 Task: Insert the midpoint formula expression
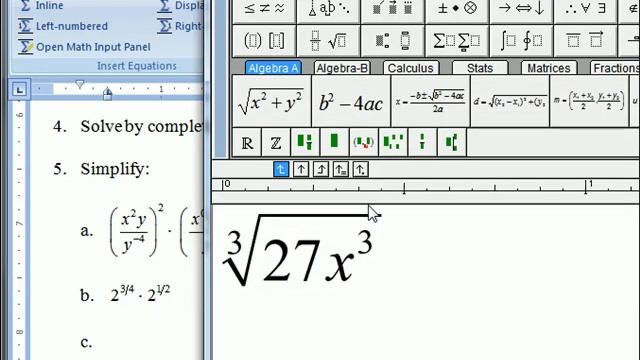pyautogui.click(x=589, y=101)
